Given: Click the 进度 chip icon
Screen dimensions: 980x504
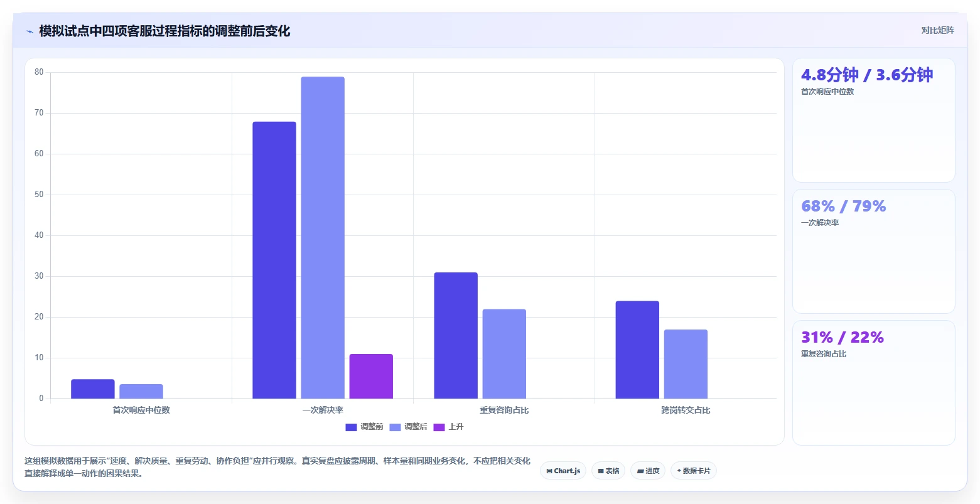Looking at the screenshot, I should (x=640, y=471).
